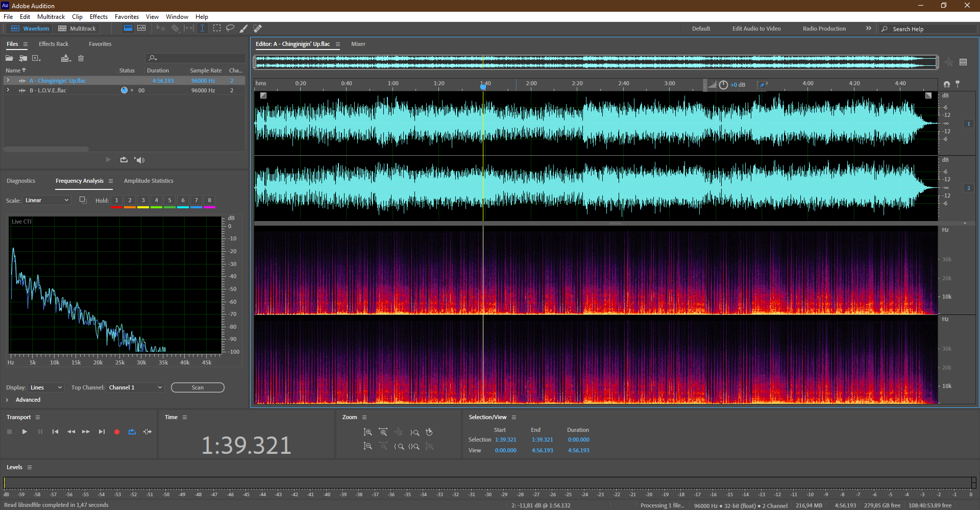The width and height of the screenshot is (980, 510).
Task: Expand the B - L.O.V.E.flac row
Action: coord(8,90)
